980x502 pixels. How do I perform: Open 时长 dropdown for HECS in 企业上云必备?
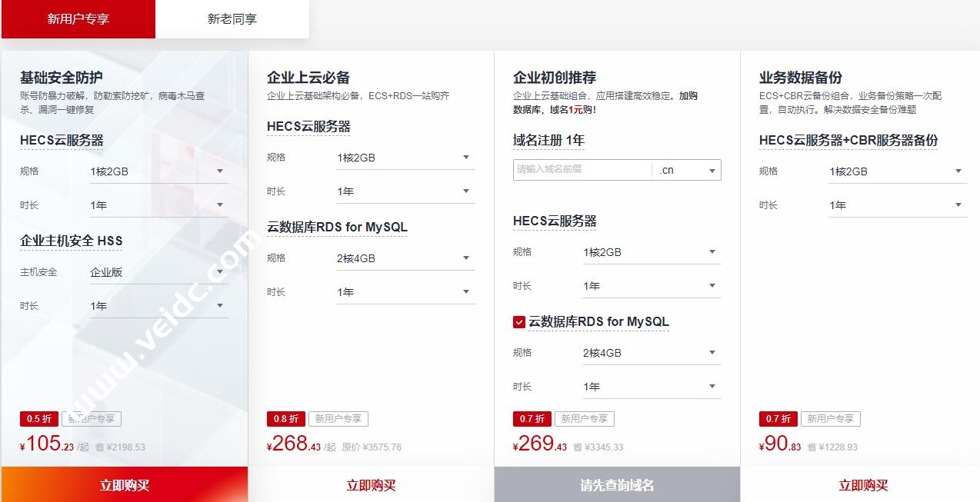405,191
